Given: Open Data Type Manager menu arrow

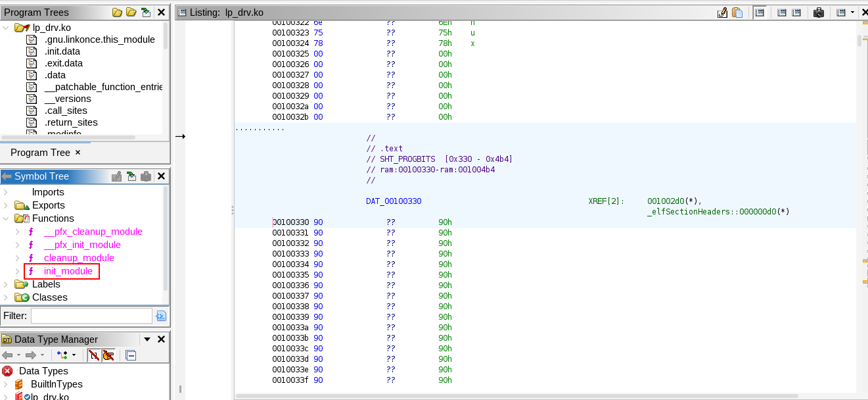Looking at the screenshot, I should (147, 339).
